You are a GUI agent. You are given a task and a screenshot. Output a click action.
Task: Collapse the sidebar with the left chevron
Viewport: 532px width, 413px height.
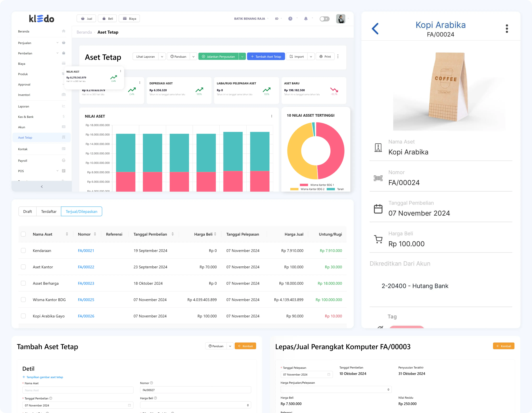[42, 186]
